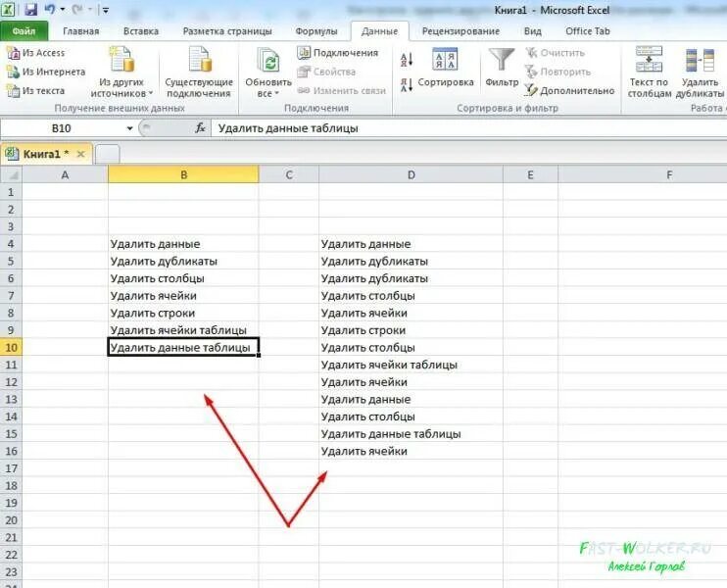Click Повторить filter button

pos(557,72)
